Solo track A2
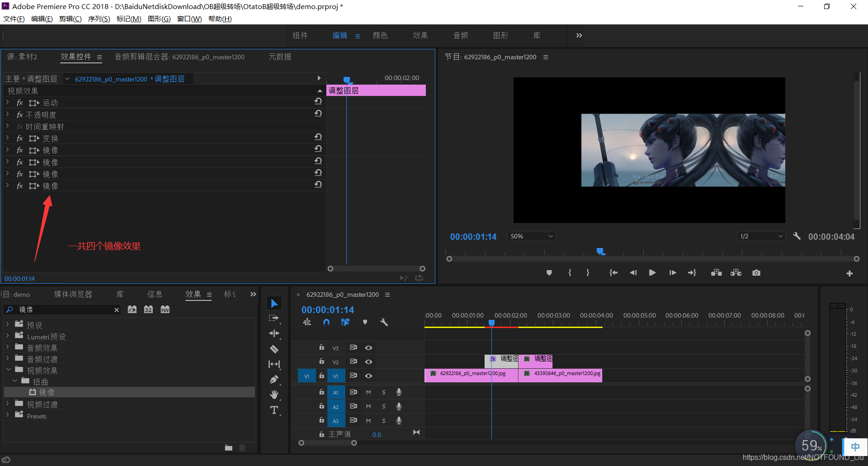This screenshot has height=466, width=868. pyautogui.click(x=384, y=407)
